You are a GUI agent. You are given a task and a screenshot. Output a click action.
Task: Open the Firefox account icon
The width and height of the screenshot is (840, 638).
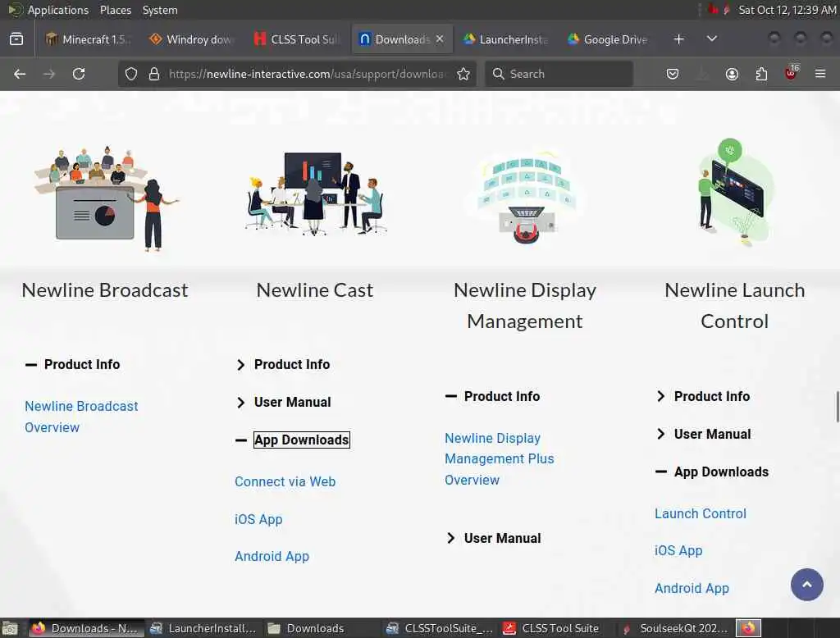pos(732,74)
